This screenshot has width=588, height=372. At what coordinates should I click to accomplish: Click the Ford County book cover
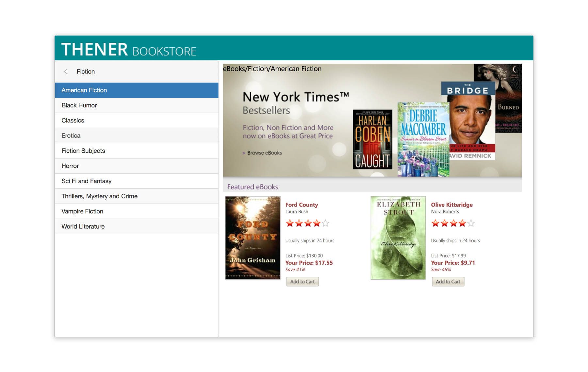(x=253, y=238)
